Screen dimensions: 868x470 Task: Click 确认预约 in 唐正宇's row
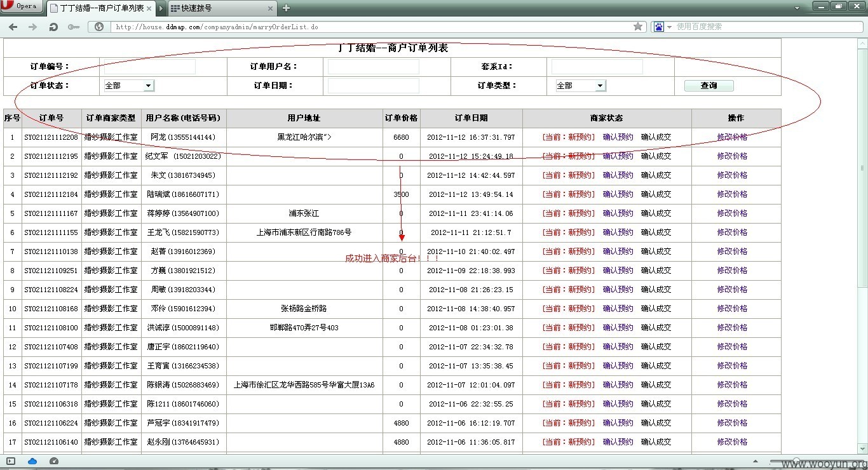point(618,347)
